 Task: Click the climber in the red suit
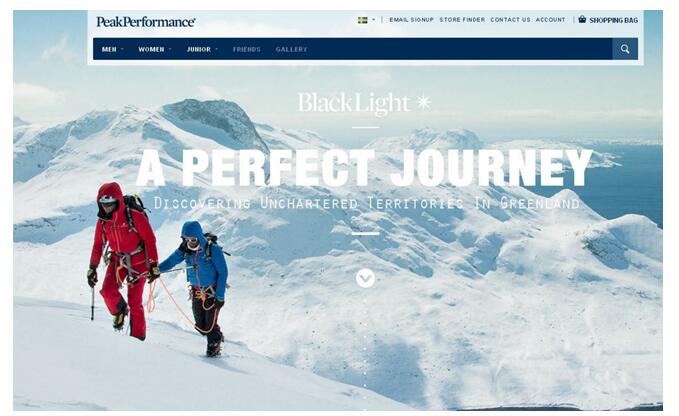pyautogui.click(x=123, y=260)
